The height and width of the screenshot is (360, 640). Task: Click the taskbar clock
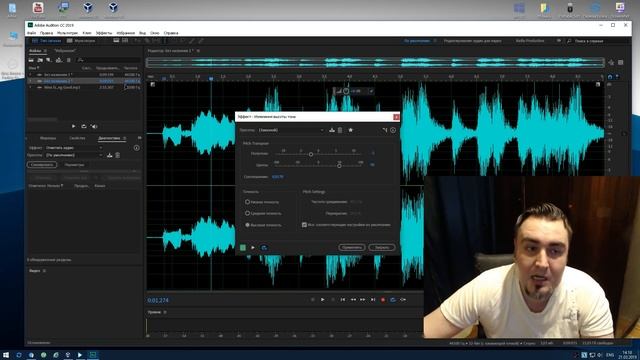point(627,355)
